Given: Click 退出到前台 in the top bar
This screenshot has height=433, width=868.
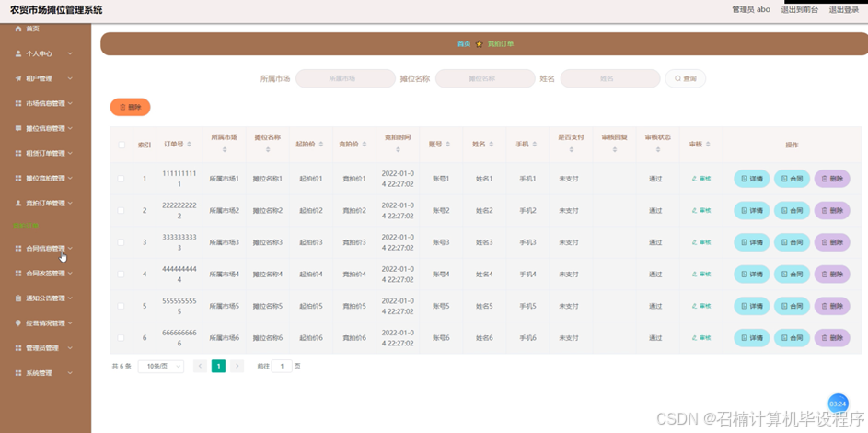Looking at the screenshot, I should (799, 9).
